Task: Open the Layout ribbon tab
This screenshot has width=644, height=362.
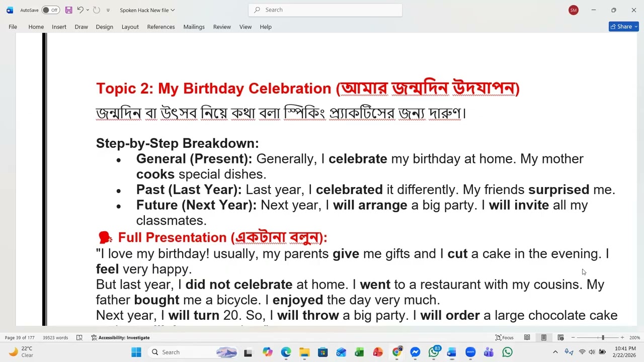Action: 130,27
